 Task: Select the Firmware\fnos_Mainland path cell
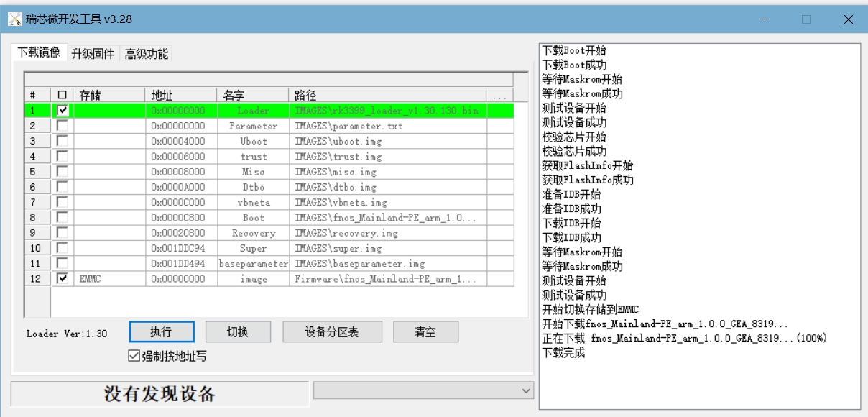388,278
